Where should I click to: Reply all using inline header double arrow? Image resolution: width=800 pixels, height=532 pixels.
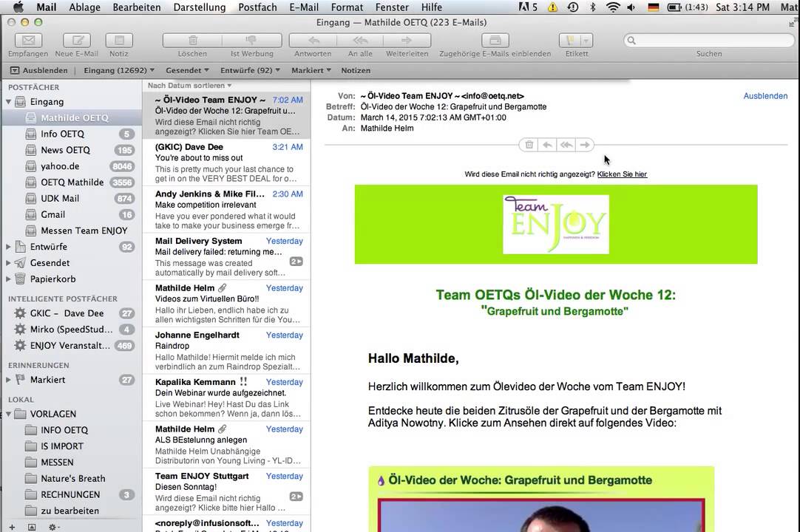[x=566, y=145]
